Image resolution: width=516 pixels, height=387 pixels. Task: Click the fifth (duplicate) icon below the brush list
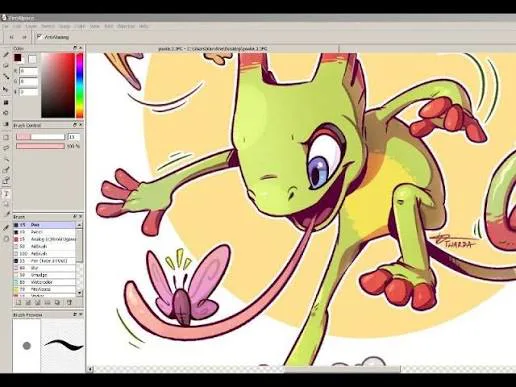(57, 303)
